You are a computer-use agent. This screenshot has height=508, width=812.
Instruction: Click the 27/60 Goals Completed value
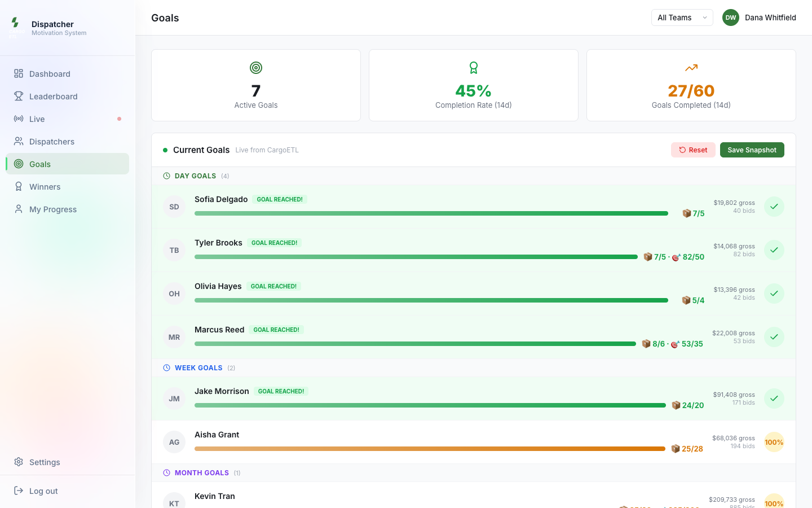pyautogui.click(x=691, y=91)
